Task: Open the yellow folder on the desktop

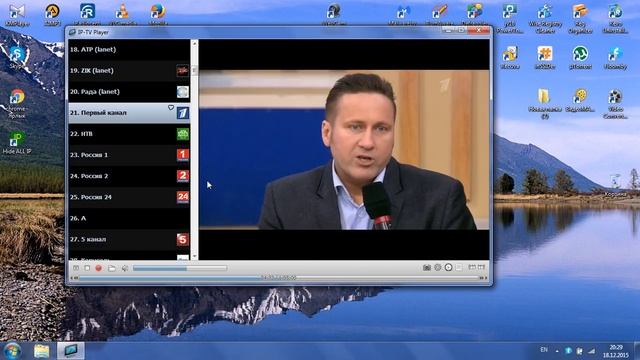Action: [x=544, y=104]
